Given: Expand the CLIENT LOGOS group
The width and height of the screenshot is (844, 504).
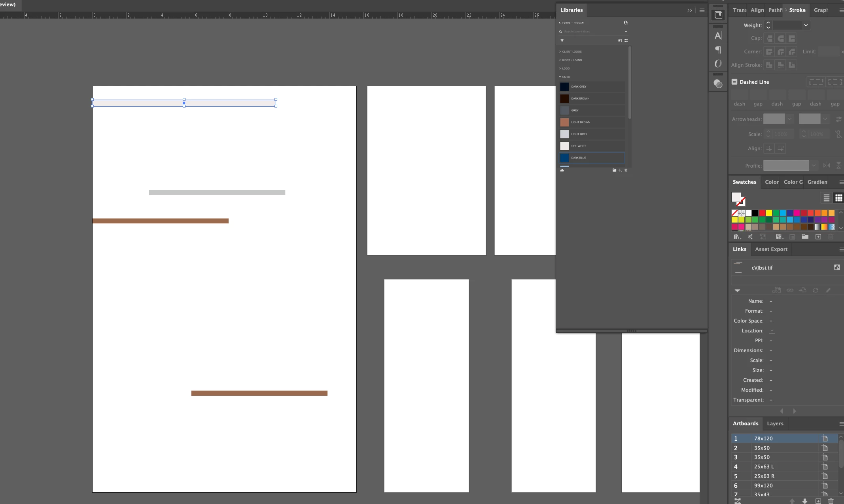Looking at the screenshot, I should [x=571, y=52].
